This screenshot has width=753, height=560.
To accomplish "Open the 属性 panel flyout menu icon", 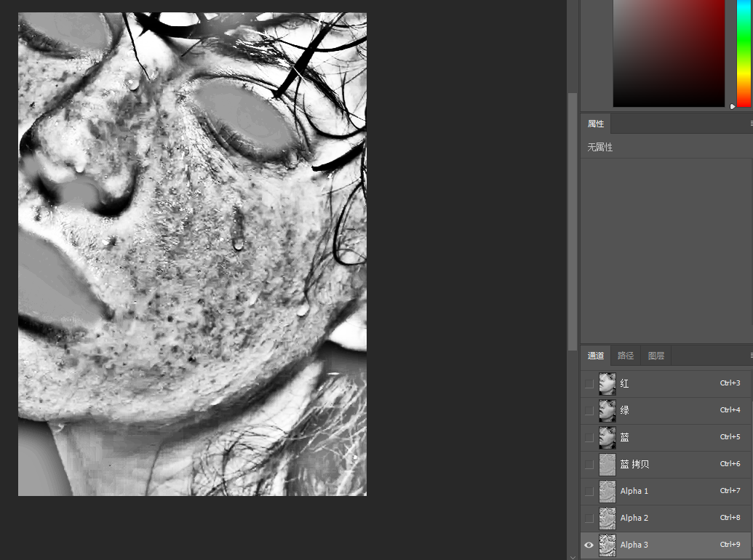I will coord(751,124).
